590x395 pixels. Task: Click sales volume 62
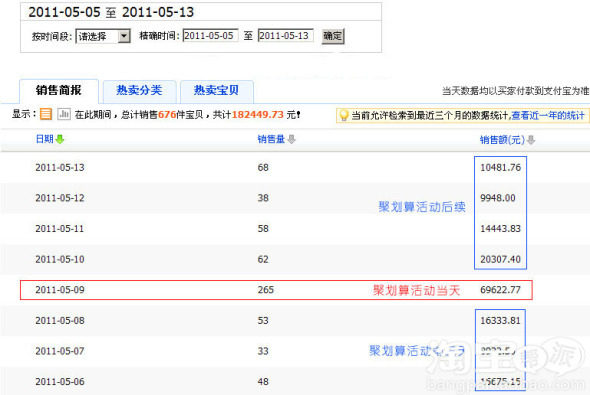point(263,259)
